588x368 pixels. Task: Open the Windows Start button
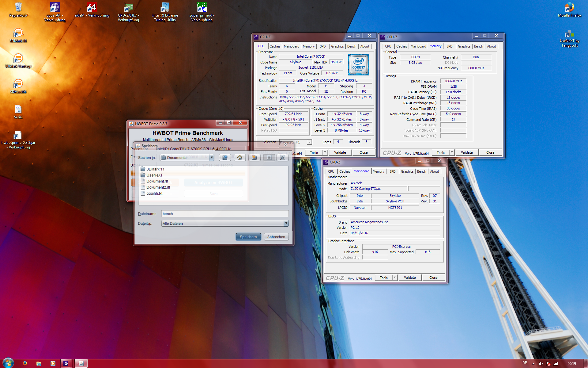click(x=8, y=363)
